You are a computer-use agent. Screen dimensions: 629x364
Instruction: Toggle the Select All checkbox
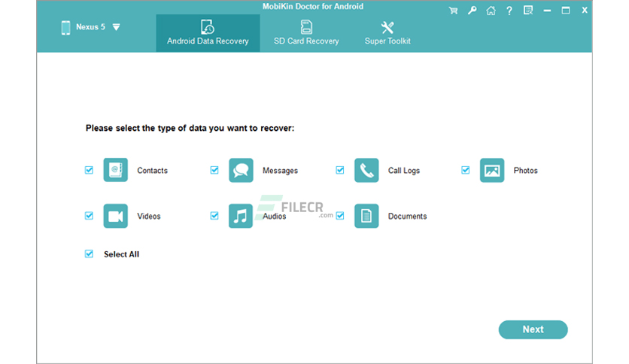89,253
